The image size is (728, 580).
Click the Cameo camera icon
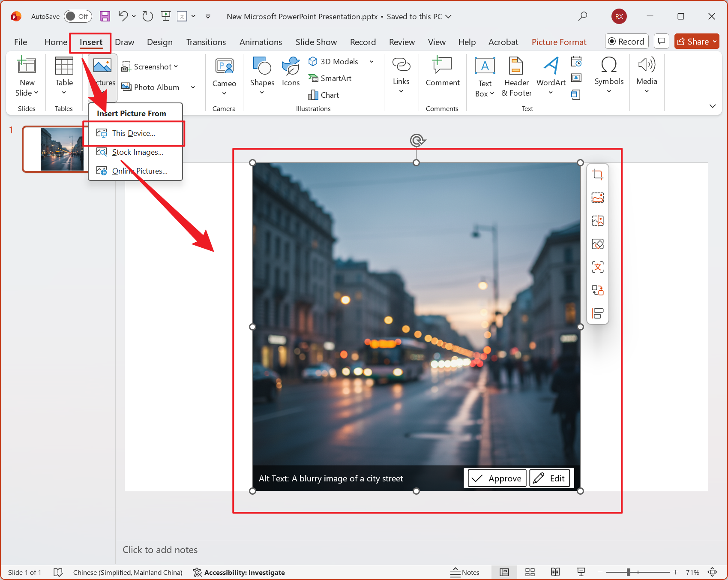224,67
